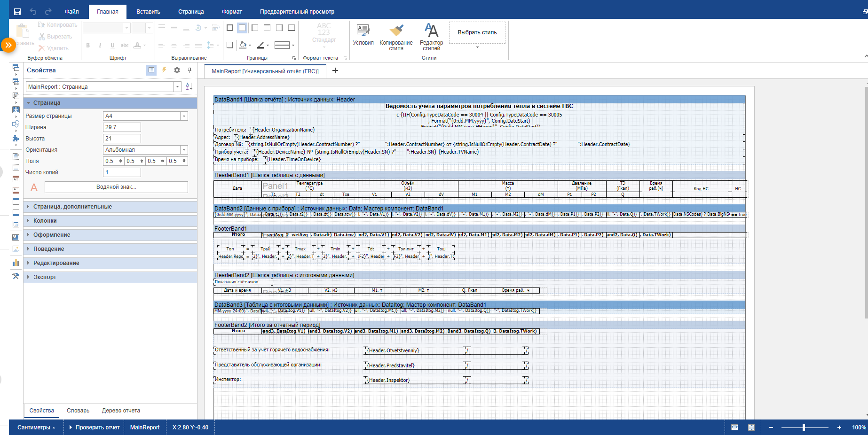Expand the orange double-arrow side panel button
This screenshot has height=435, width=868.
pos(8,45)
